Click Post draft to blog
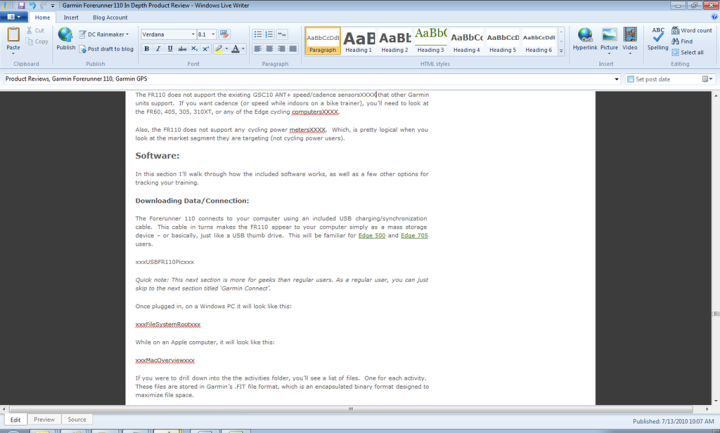Screen dimensions: 720x433 [x=106, y=49]
